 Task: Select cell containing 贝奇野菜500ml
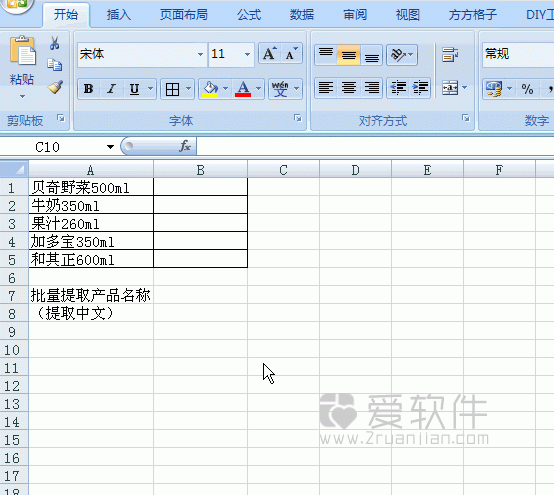tap(91, 187)
